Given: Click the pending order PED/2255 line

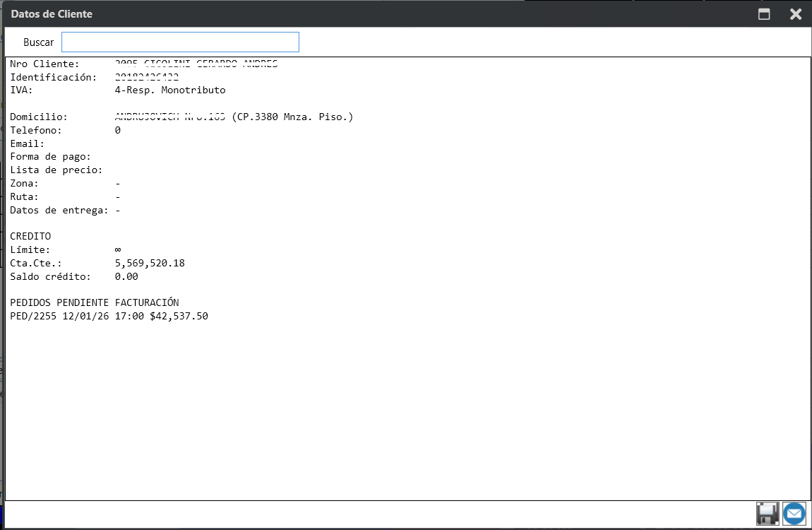Looking at the screenshot, I should pyautogui.click(x=109, y=317).
